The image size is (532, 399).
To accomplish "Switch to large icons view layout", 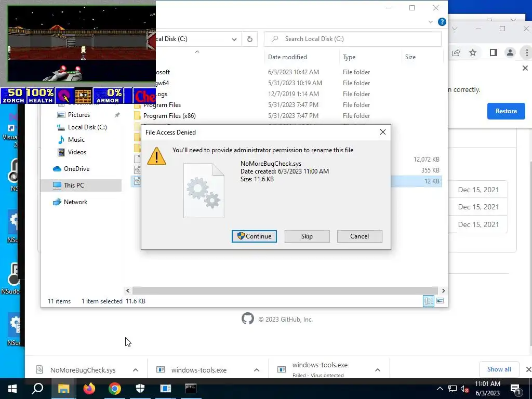I will pos(440,301).
